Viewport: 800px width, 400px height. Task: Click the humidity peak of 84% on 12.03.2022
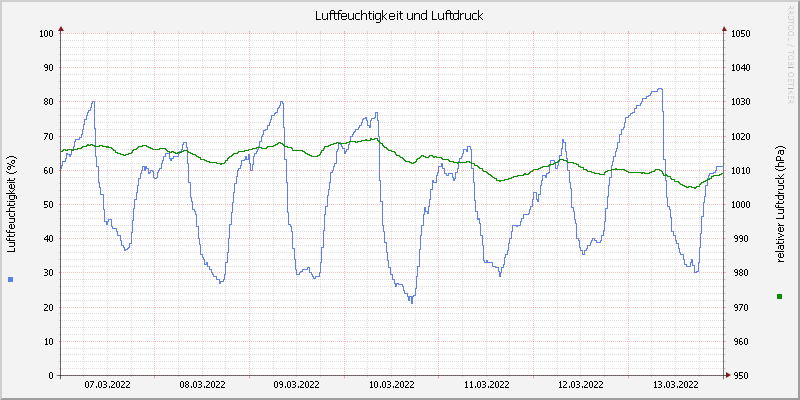click(x=660, y=89)
